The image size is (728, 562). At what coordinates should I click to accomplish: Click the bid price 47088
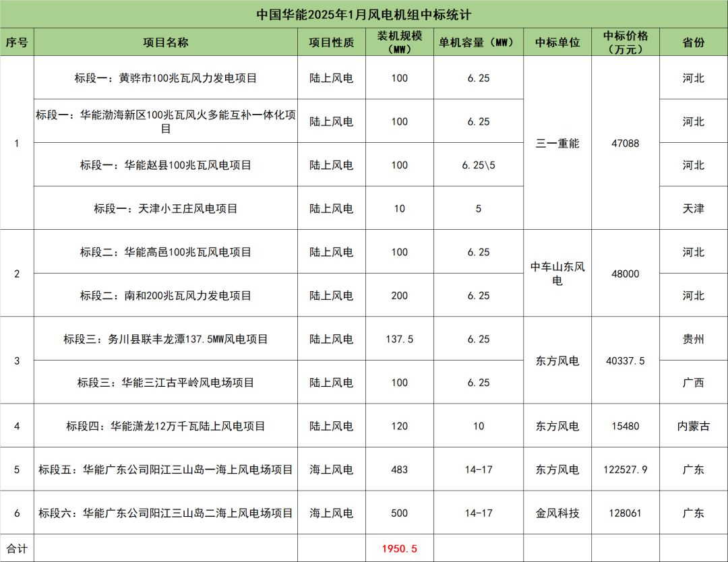pyautogui.click(x=626, y=143)
